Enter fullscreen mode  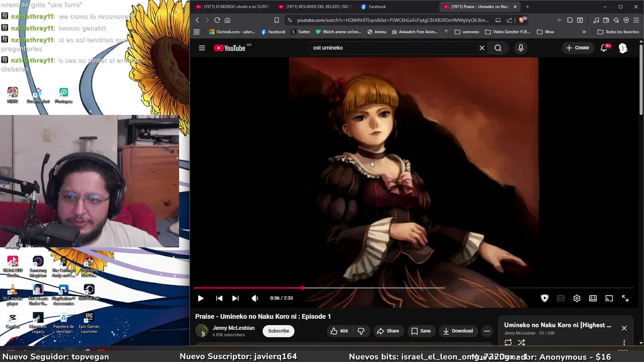tap(625, 298)
